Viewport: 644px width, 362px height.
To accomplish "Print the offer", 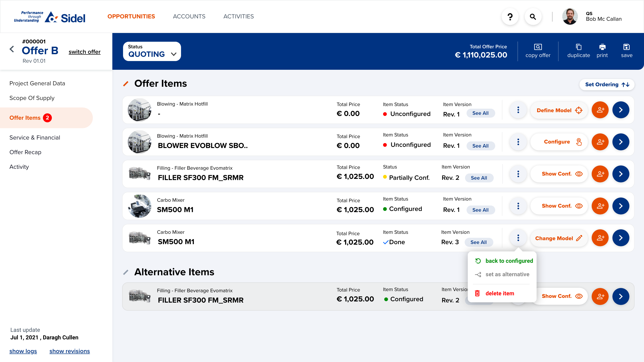I will coord(602,51).
